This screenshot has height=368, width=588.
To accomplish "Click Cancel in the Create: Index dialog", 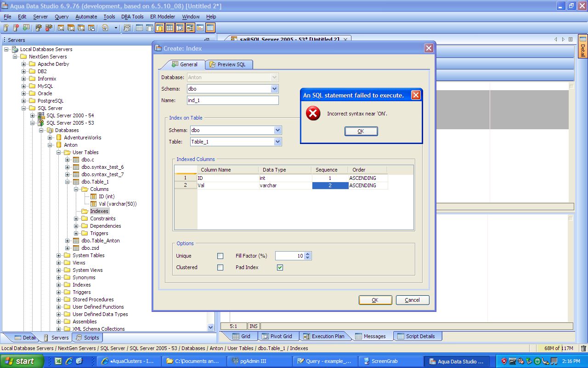I will tap(413, 300).
